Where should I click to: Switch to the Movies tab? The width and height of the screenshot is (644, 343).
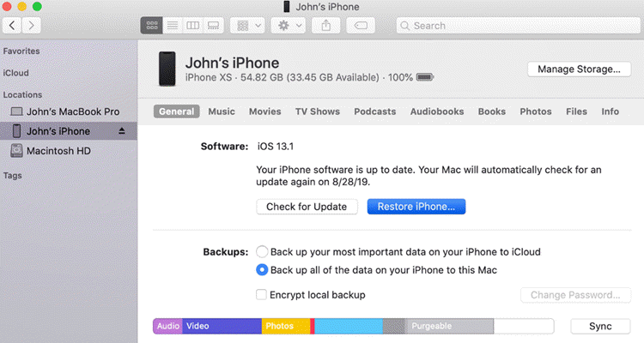(x=265, y=111)
